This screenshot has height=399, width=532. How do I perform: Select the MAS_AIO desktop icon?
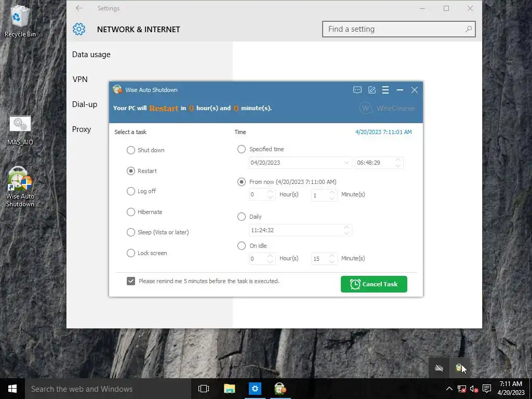[x=20, y=131]
